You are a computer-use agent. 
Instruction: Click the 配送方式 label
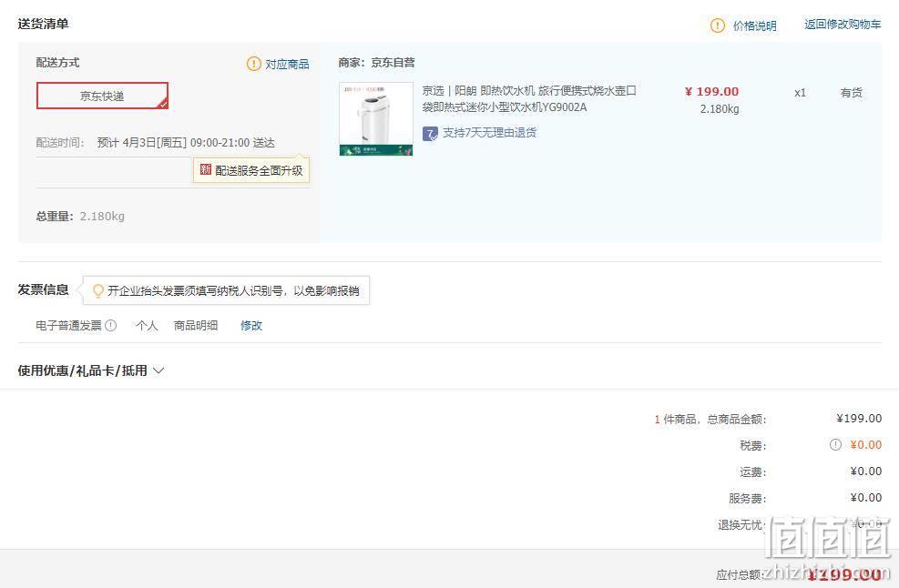coord(57,63)
